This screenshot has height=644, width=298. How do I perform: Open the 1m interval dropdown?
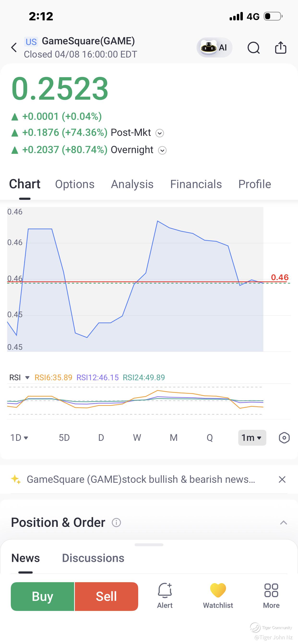252,438
